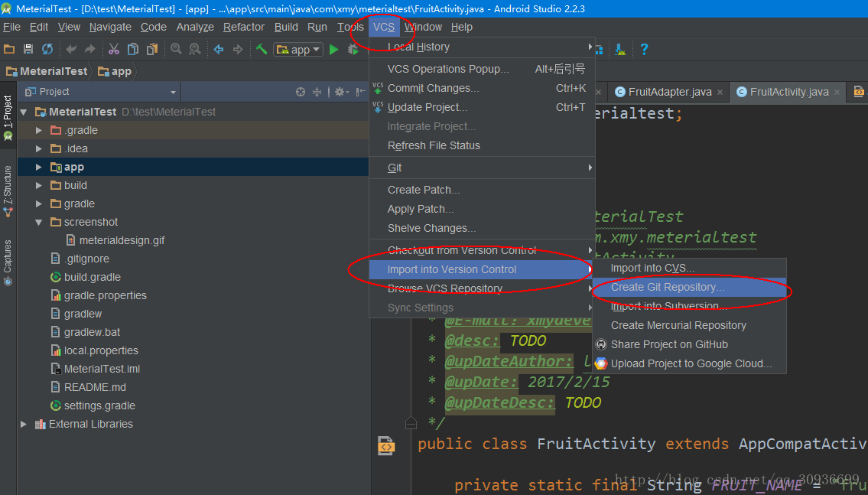The image size is (868, 495).
Task: Switch to FruitAdapter.java editor tab
Action: [670, 92]
